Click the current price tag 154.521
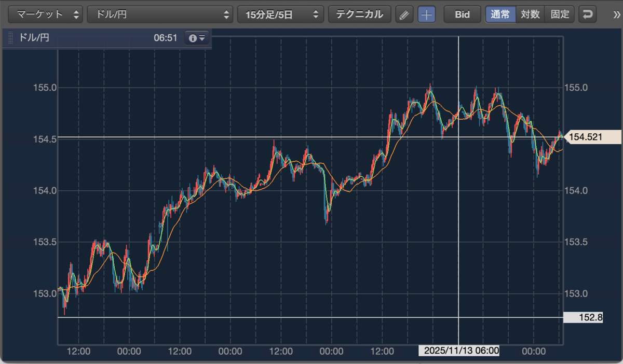Image resolution: width=623 pixels, height=364 pixels. (x=592, y=137)
